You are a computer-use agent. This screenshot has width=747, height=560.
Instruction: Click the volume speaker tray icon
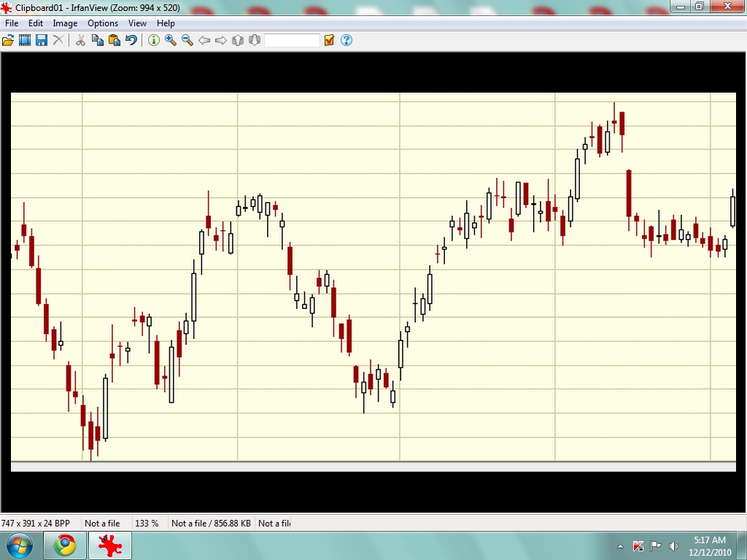tap(673, 546)
